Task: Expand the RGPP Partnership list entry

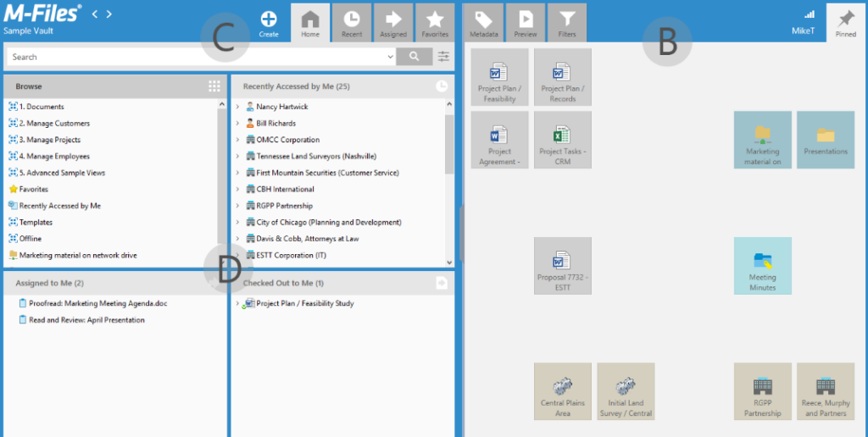Action: tap(237, 206)
